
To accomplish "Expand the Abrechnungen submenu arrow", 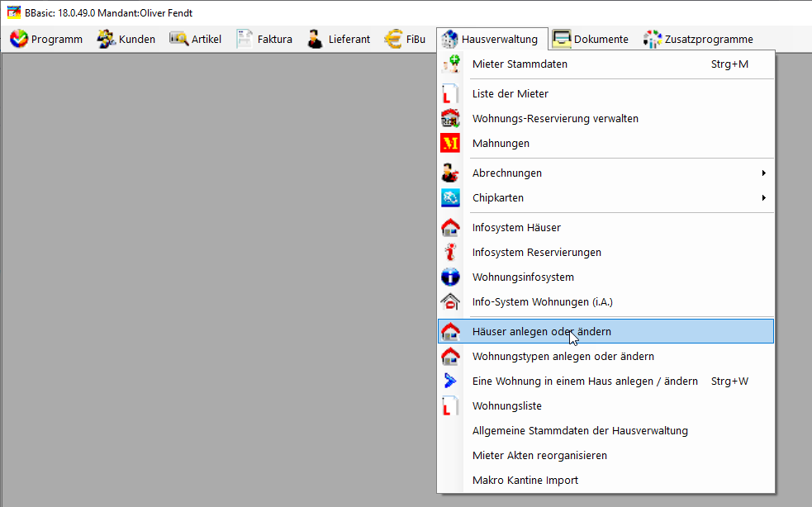I will click(764, 173).
